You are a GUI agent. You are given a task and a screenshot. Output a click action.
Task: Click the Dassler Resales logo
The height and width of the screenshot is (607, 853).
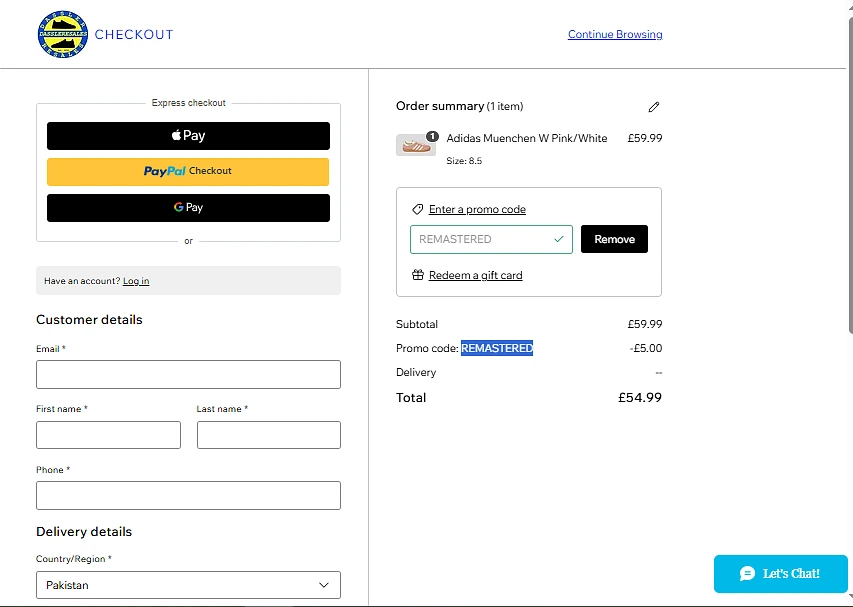coord(64,35)
